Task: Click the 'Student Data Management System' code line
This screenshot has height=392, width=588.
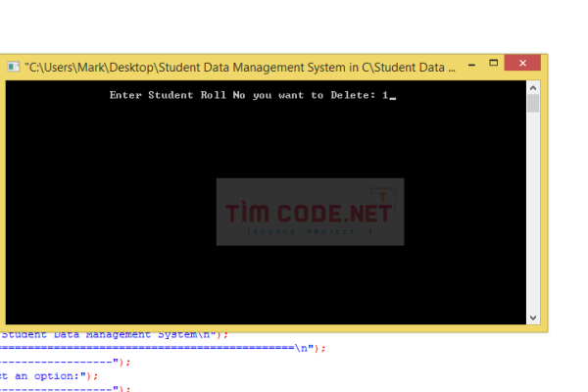Action: 114,334
